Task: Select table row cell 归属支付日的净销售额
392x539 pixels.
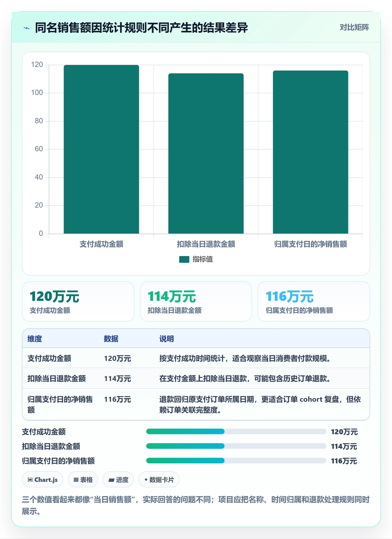Action: [60, 405]
